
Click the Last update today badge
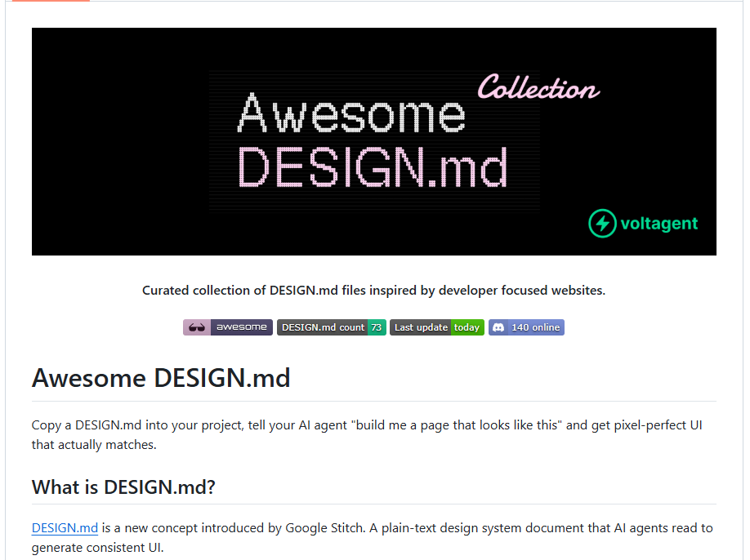point(437,327)
